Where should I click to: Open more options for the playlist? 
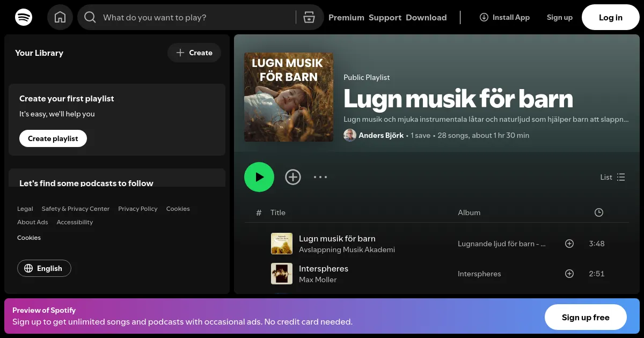320,177
